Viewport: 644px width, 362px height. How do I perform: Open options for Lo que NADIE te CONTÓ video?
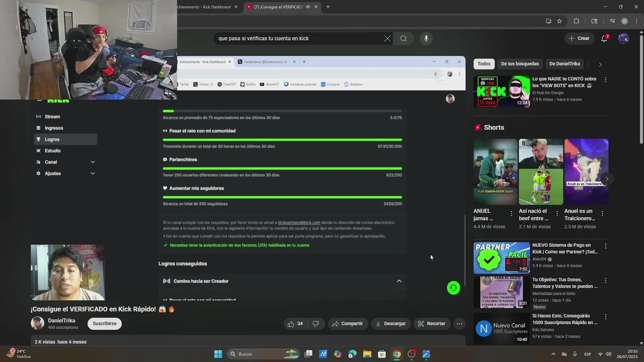click(x=606, y=80)
